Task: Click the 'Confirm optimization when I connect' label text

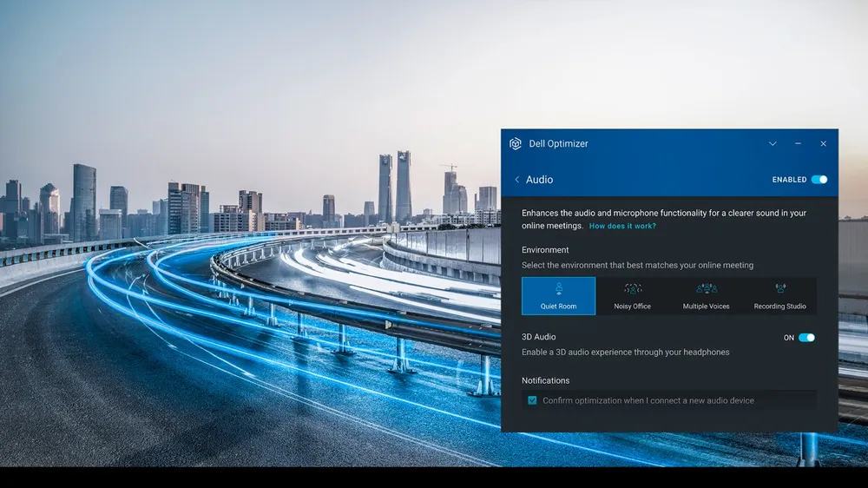Action: 648,400
